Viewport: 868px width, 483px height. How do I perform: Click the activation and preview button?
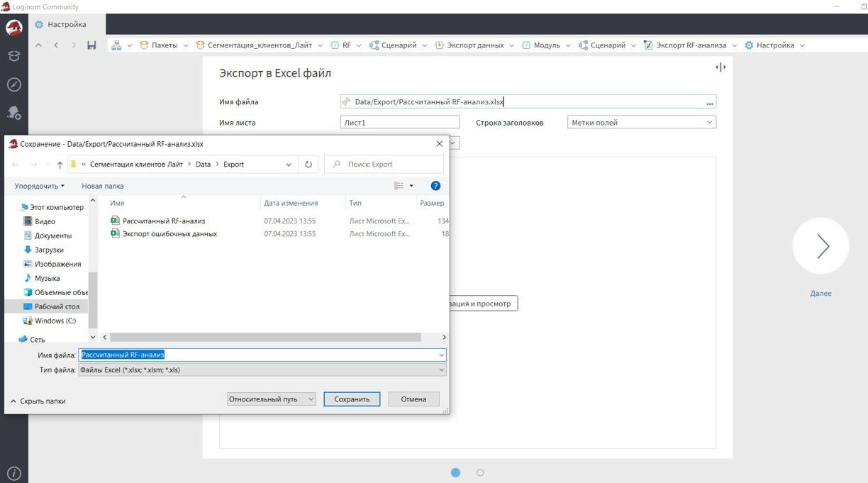click(x=484, y=304)
